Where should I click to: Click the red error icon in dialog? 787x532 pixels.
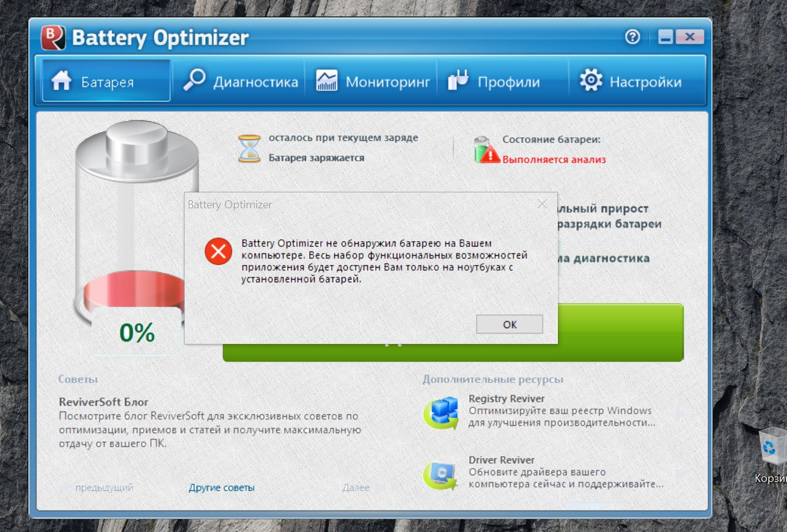(218, 251)
